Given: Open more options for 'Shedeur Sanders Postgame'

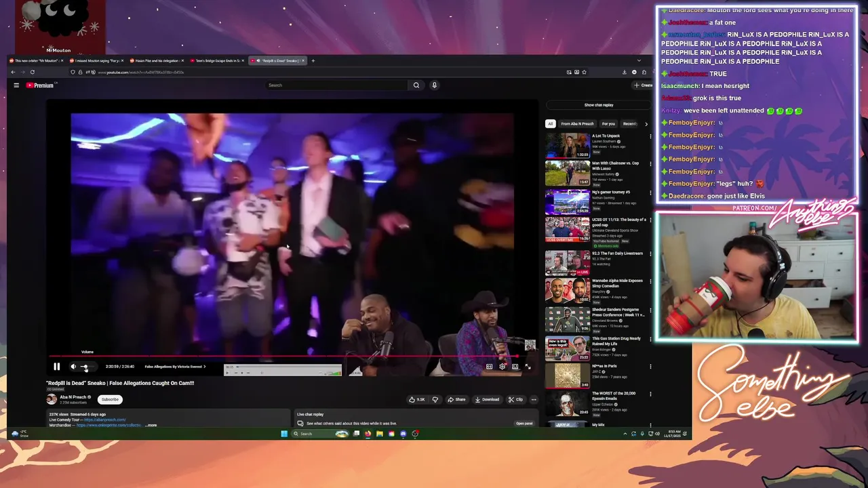Looking at the screenshot, I should 650,310.
